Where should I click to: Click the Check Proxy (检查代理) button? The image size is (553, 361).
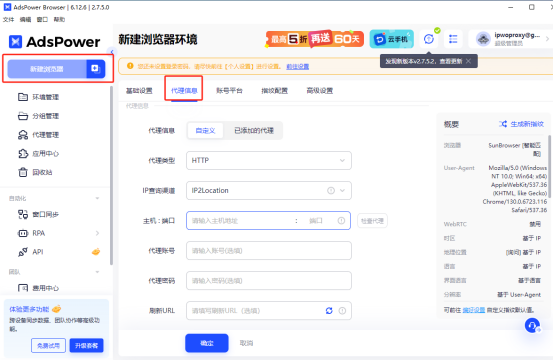[x=372, y=221]
